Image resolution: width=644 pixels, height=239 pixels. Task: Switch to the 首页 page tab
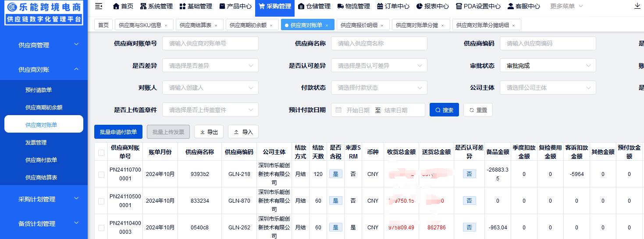(x=103, y=25)
